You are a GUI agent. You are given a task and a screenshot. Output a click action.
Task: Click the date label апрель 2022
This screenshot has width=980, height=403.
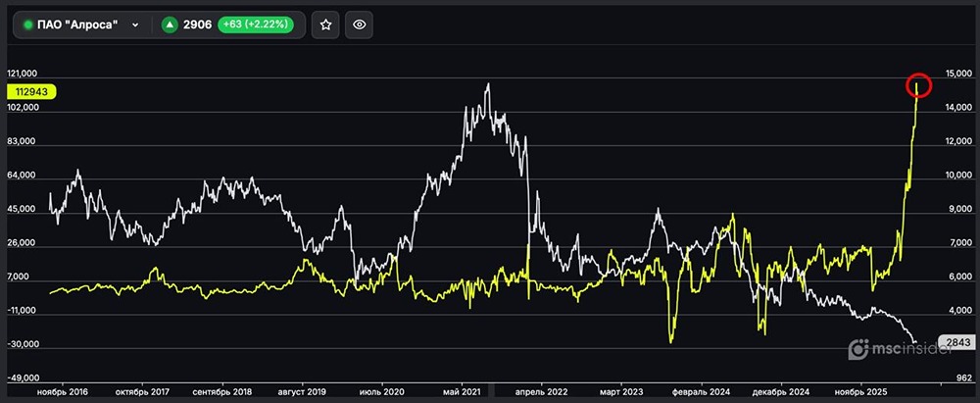(x=541, y=392)
